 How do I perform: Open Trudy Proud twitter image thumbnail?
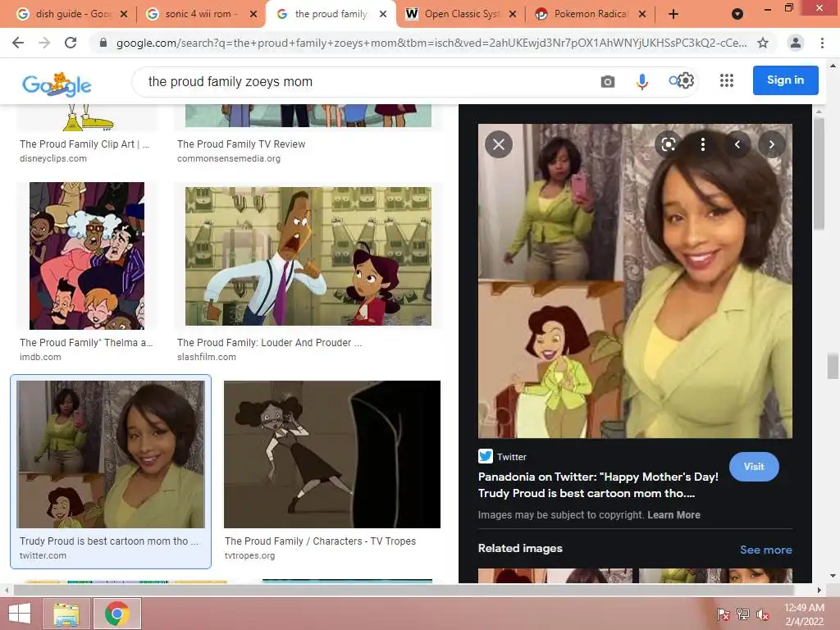tap(111, 454)
